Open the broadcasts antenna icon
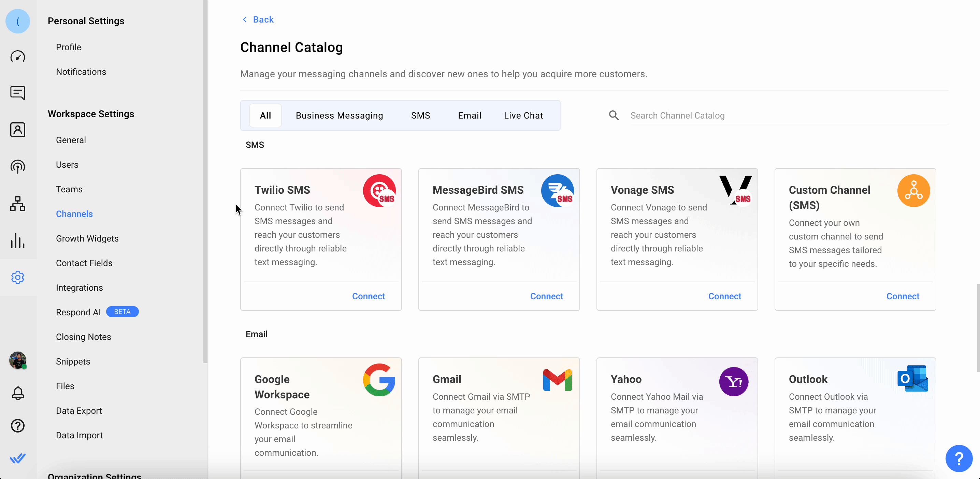Image resolution: width=980 pixels, height=479 pixels. 17,167
